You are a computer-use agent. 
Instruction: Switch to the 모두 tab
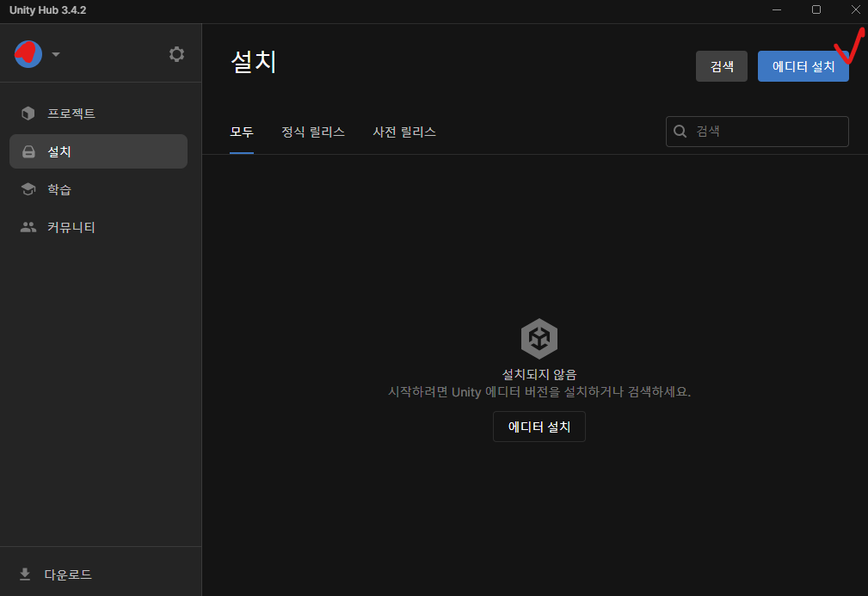(x=242, y=132)
